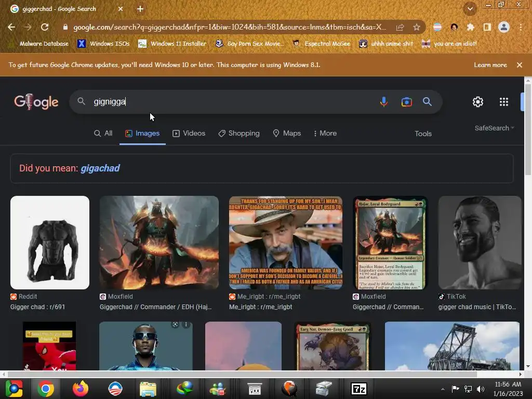Image resolution: width=532 pixels, height=399 pixels.
Task: Close the Google Search tab
Action: [121, 9]
